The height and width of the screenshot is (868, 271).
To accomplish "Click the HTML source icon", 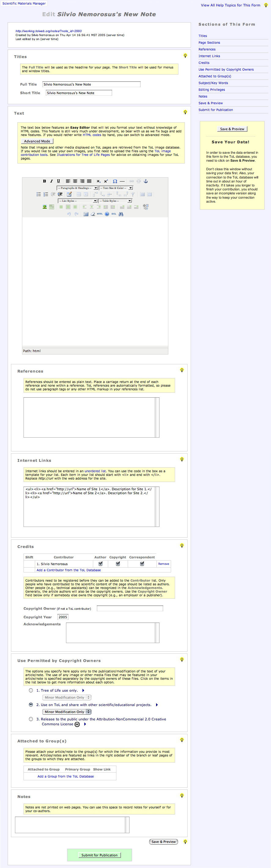I will click(100, 214).
